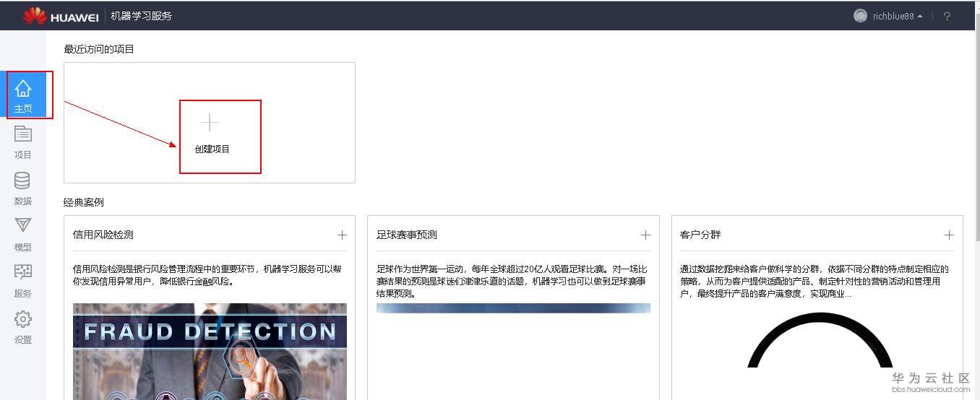Expand the richblue88 account dropdown
The image size is (980, 400).
(898, 16)
